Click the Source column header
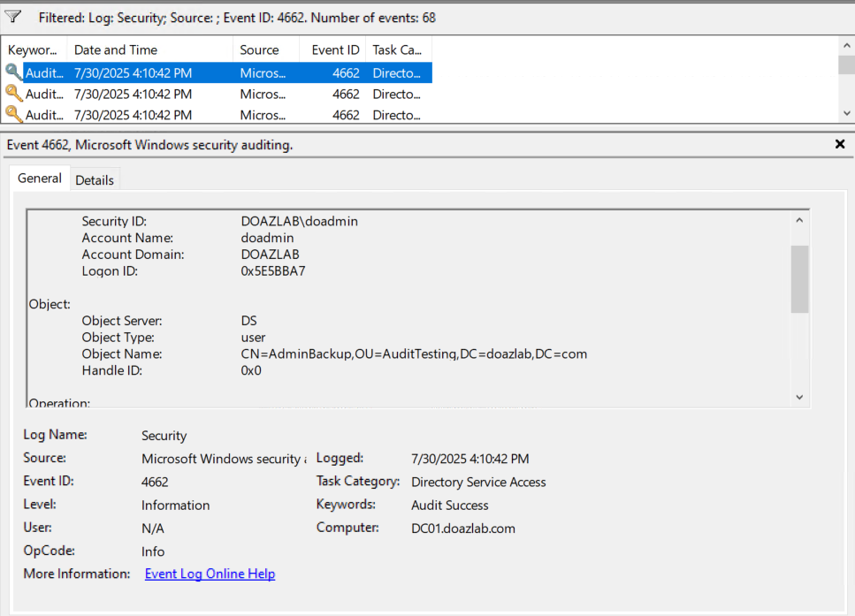 click(259, 50)
